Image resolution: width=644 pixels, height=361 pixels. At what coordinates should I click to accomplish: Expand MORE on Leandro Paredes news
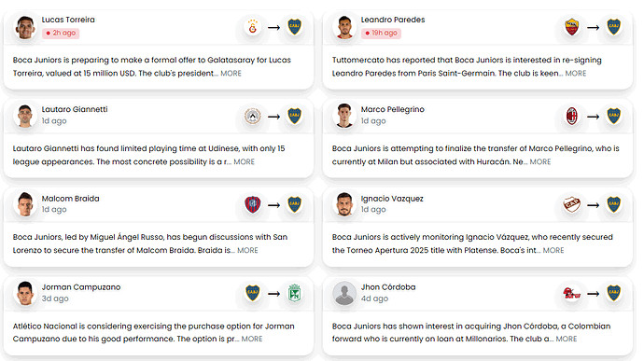click(x=576, y=74)
